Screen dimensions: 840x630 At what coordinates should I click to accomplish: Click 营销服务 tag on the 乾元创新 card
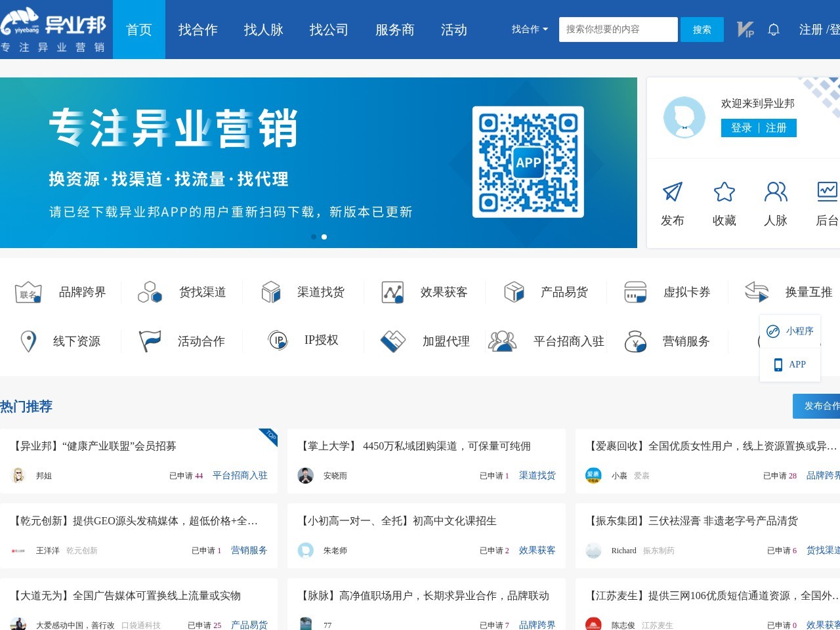coord(249,550)
